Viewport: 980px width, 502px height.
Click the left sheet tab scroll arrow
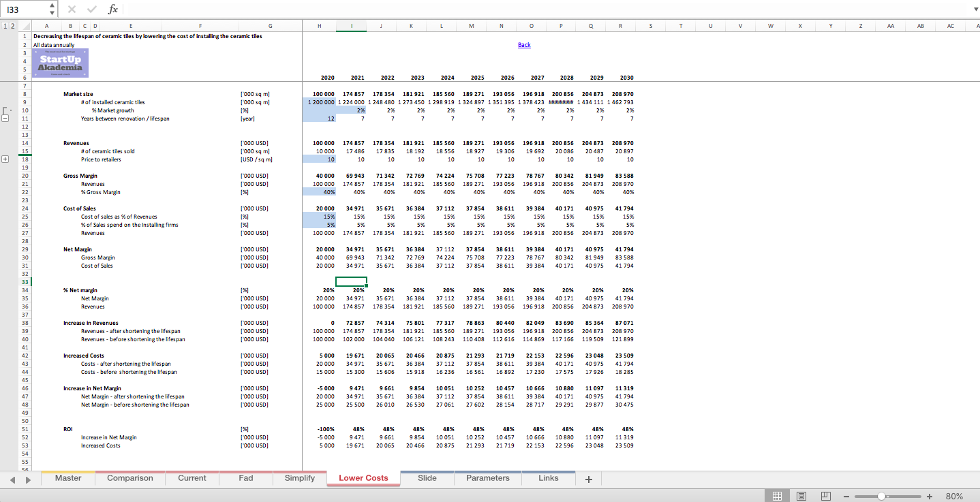(12, 480)
